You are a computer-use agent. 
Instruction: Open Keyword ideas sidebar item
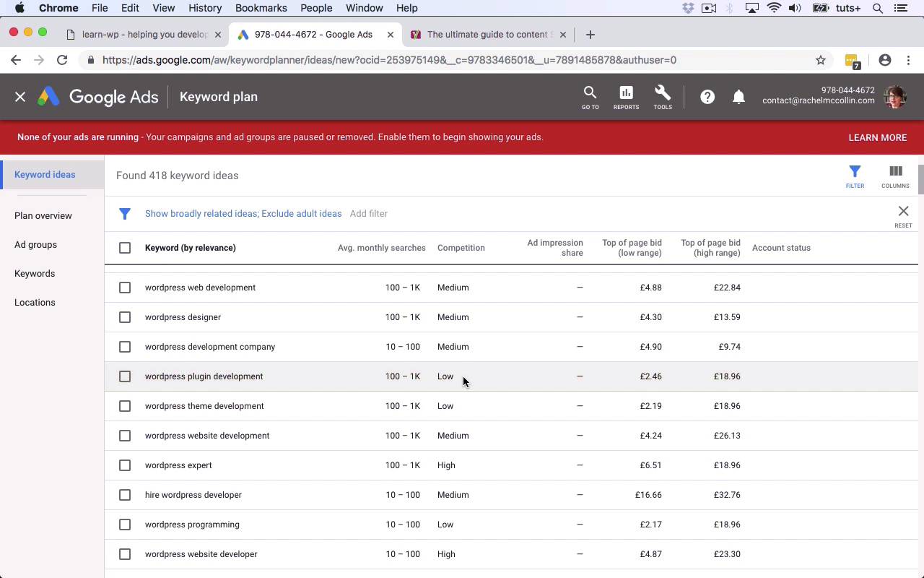52,175
